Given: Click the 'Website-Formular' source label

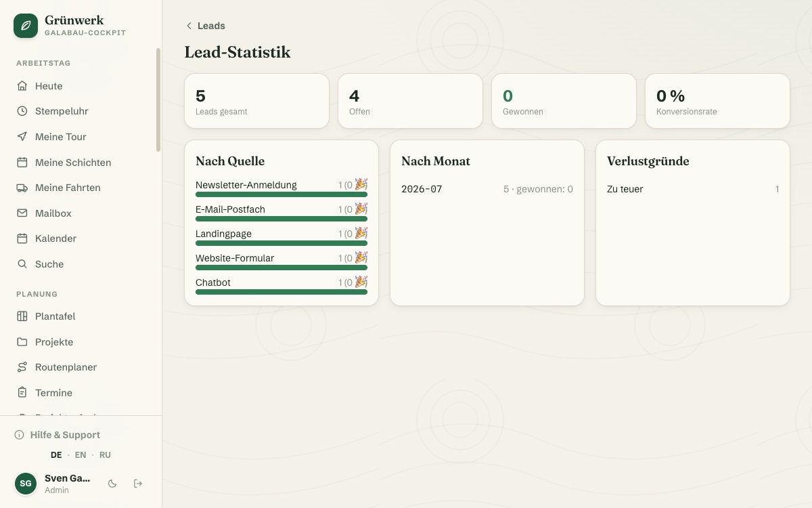Looking at the screenshot, I should click(235, 258).
